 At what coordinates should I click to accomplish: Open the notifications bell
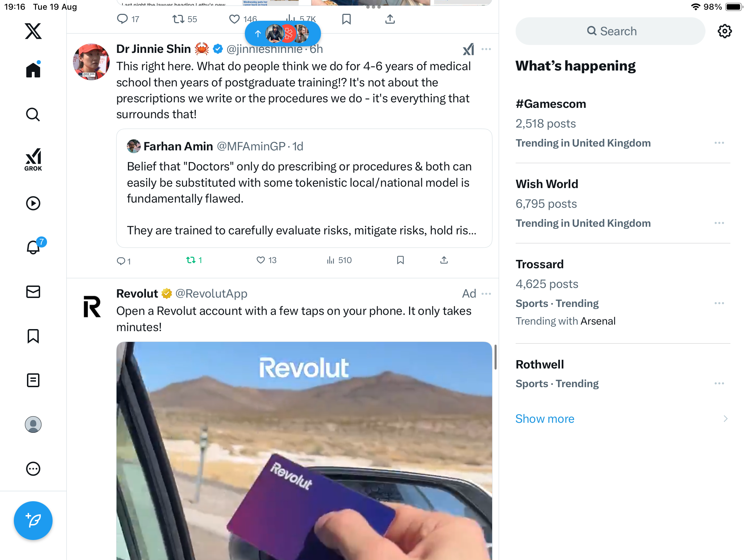33,248
